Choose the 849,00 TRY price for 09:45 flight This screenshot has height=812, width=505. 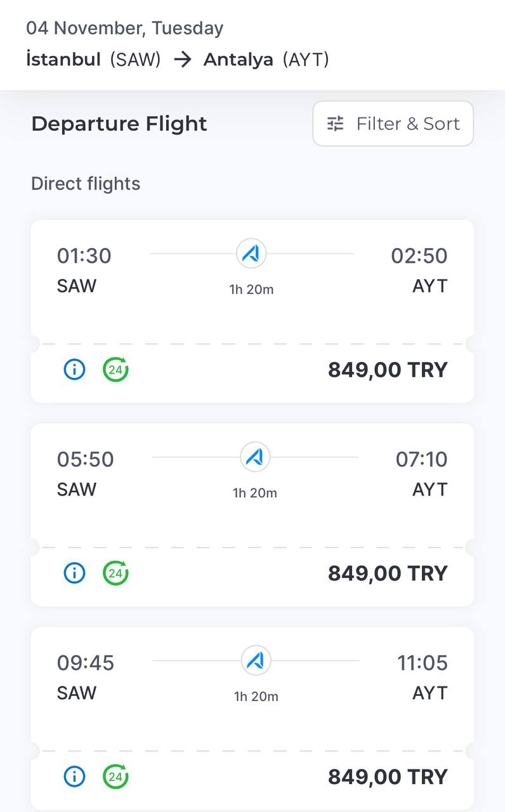(388, 777)
